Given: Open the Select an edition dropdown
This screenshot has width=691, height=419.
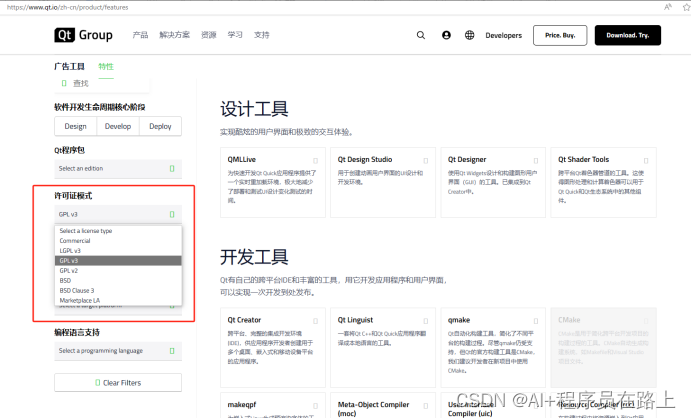Looking at the screenshot, I should coord(118,169).
